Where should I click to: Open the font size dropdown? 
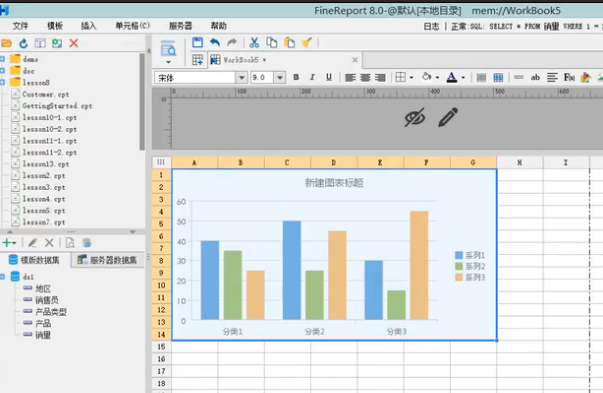pos(280,78)
